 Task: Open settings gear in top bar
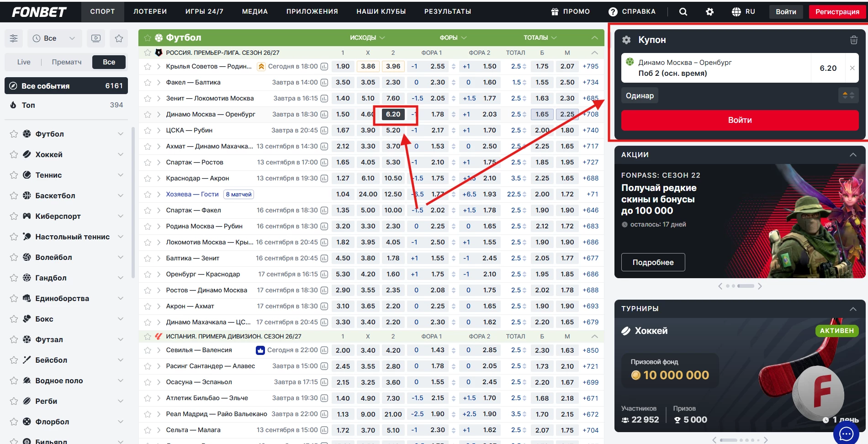pyautogui.click(x=709, y=12)
